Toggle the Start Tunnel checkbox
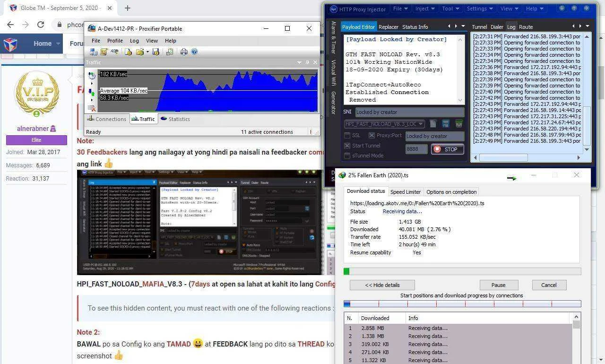 (x=347, y=146)
